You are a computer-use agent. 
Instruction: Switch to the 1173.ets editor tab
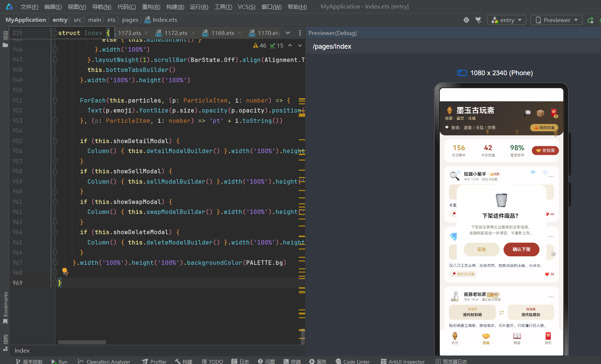129,33
